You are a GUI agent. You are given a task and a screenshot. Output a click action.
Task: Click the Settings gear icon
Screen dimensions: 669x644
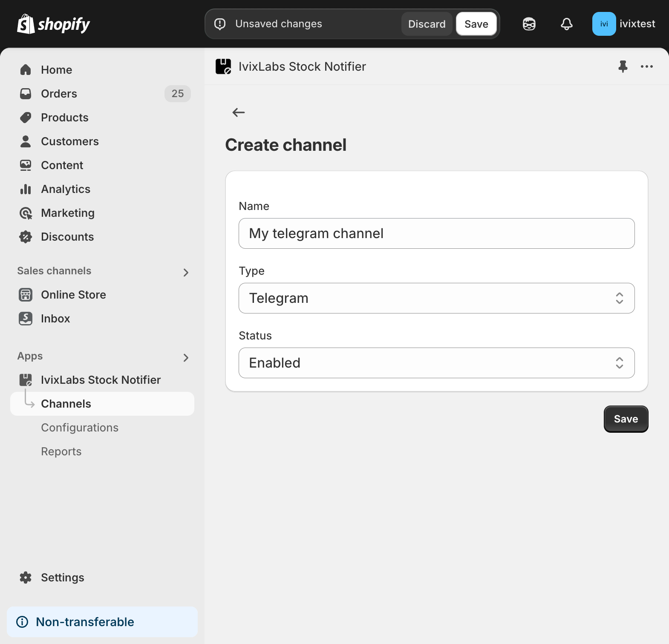[26, 578]
